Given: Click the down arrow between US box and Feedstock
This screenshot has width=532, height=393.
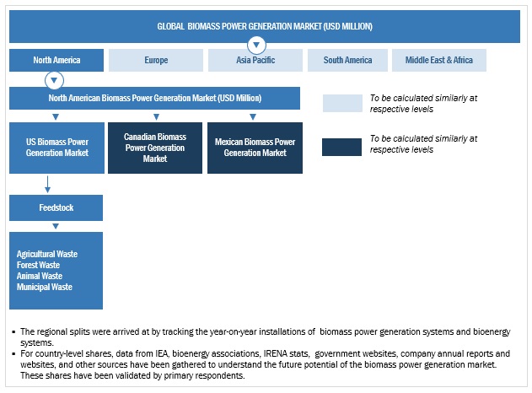Looking at the screenshot, I should 49,183.
